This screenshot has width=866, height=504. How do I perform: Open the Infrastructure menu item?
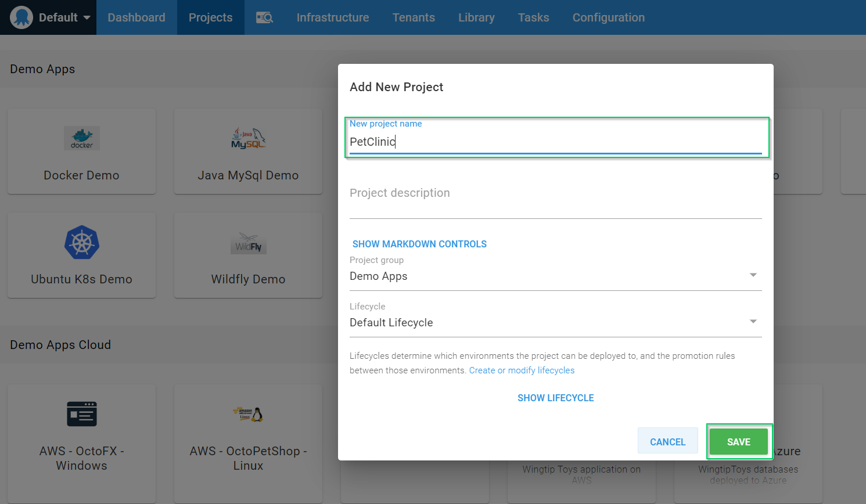333,17
